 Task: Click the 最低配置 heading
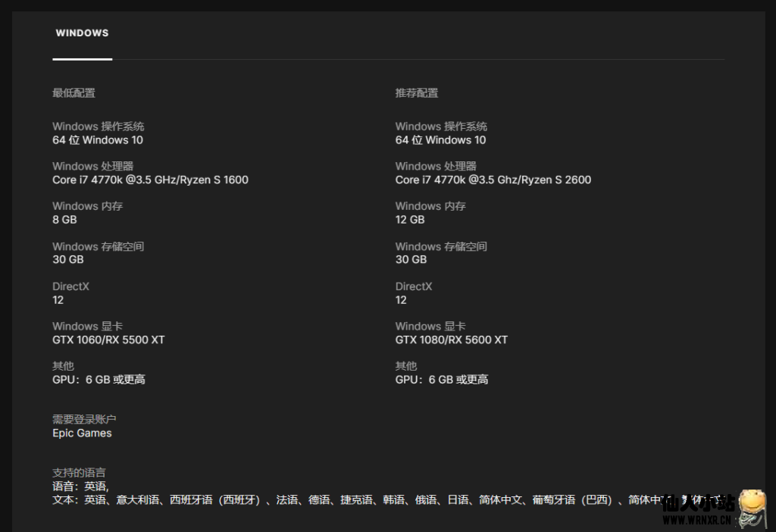(74, 93)
